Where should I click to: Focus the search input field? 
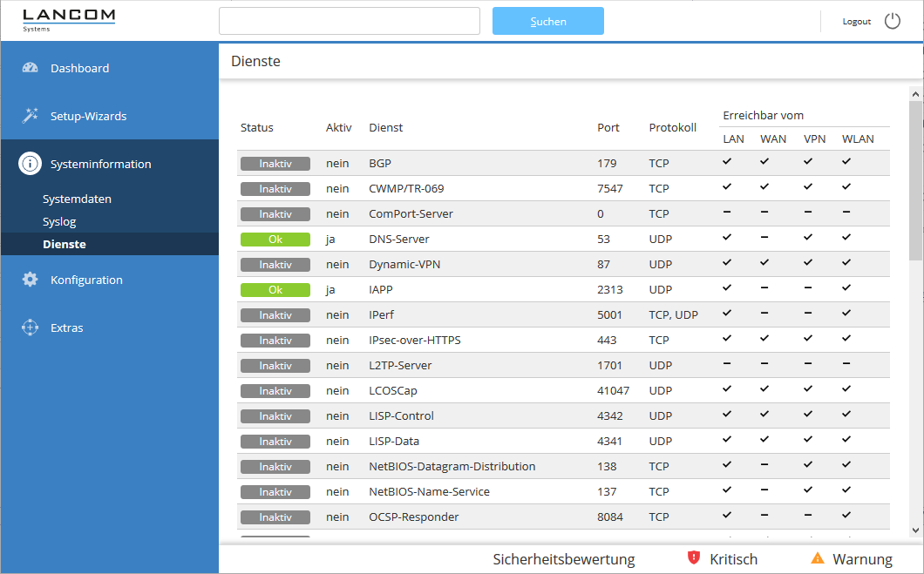(349, 22)
